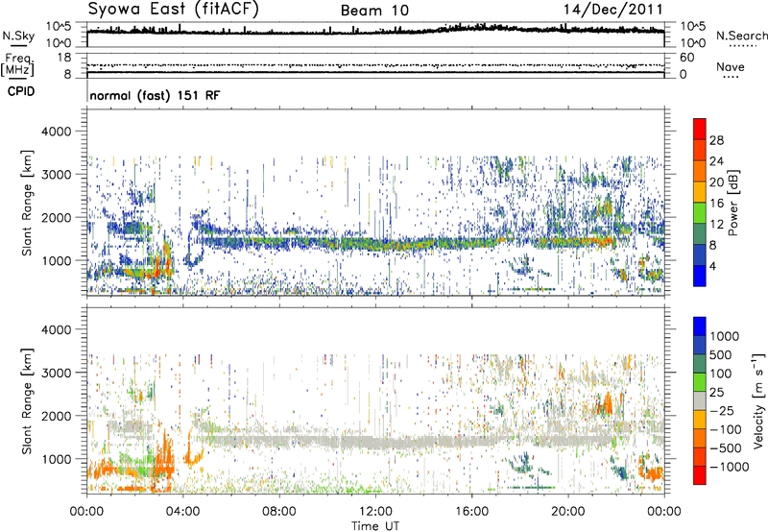The height and width of the screenshot is (532, 768).
Task: Click the "Time UT" axis title
Action: click(x=375, y=526)
